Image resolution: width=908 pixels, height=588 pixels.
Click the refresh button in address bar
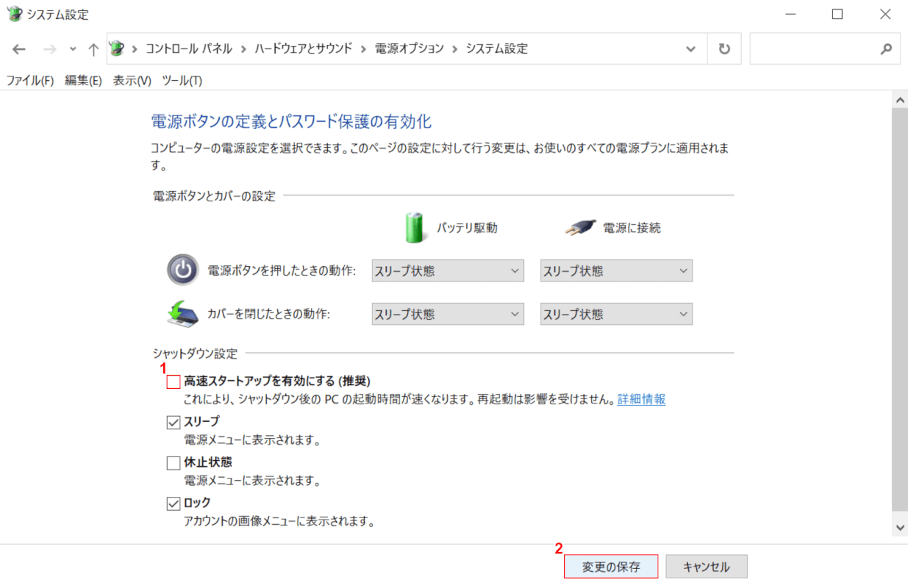coord(724,49)
